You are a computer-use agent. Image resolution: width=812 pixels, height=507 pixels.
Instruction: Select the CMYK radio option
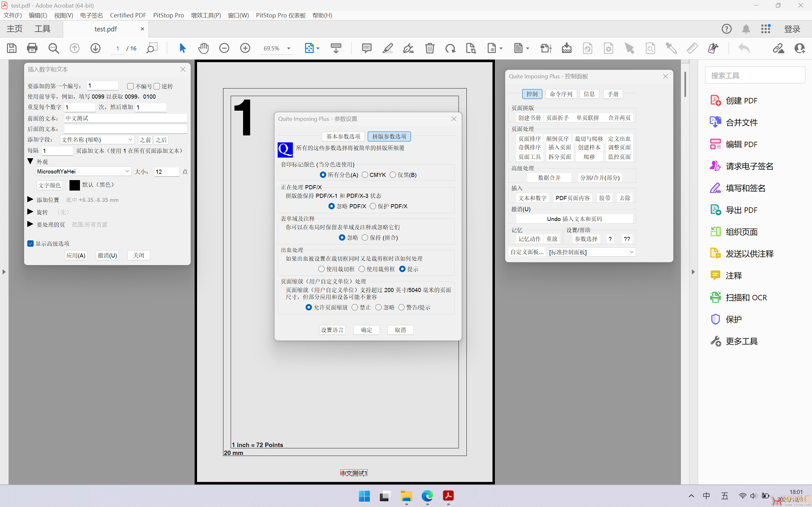tap(365, 175)
